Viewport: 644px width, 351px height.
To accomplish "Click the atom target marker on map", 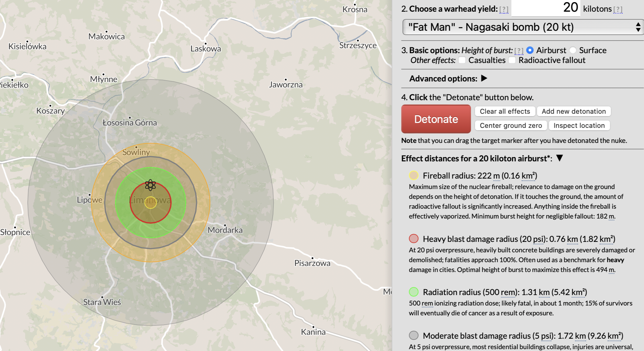I will click(150, 185).
